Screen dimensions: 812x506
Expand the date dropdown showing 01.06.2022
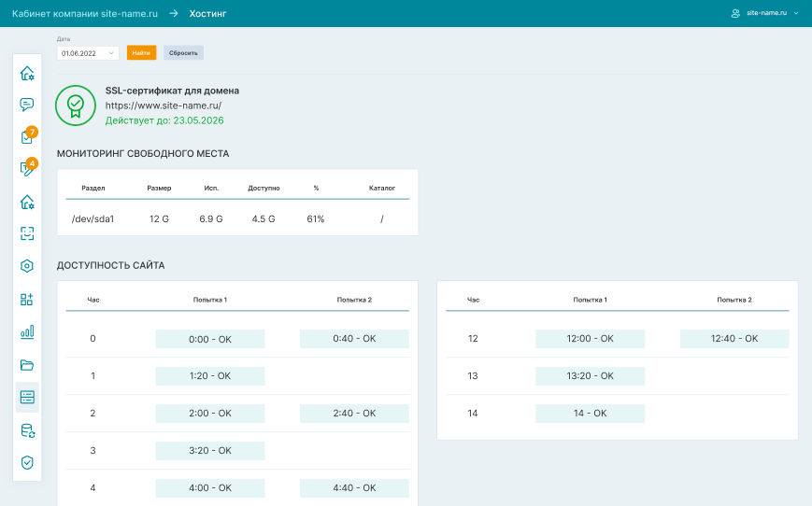click(88, 53)
